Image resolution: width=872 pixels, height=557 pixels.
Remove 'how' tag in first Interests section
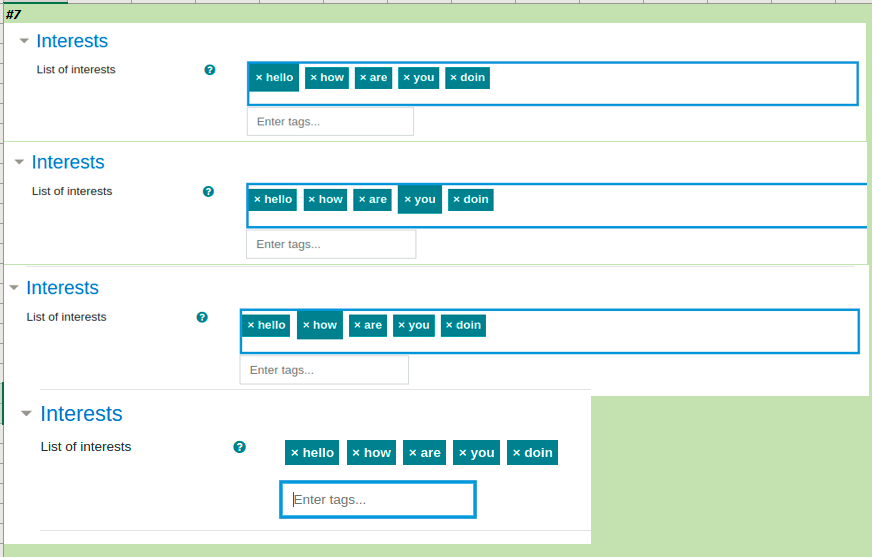(x=327, y=78)
